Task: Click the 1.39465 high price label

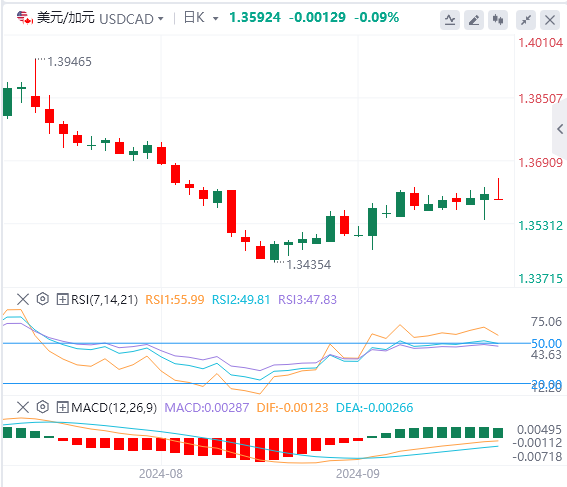Action: point(69,62)
